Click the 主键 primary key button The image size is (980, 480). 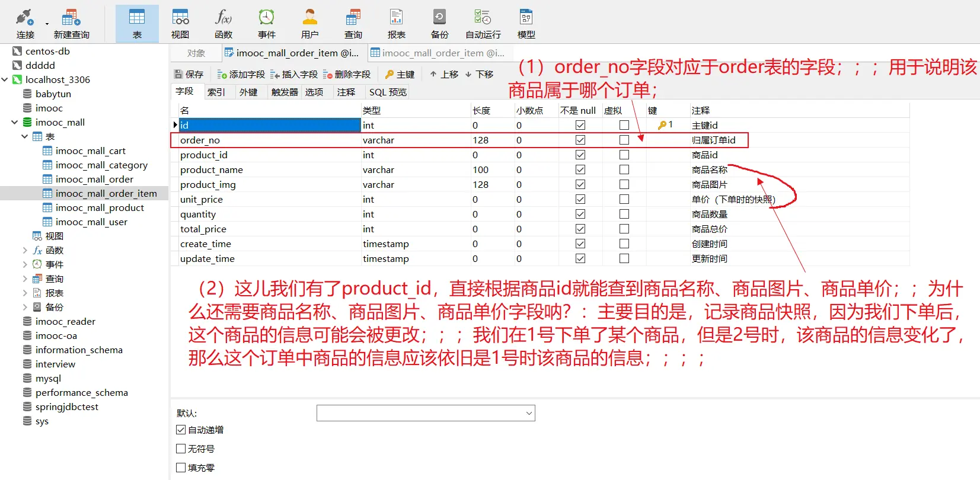coord(400,74)
